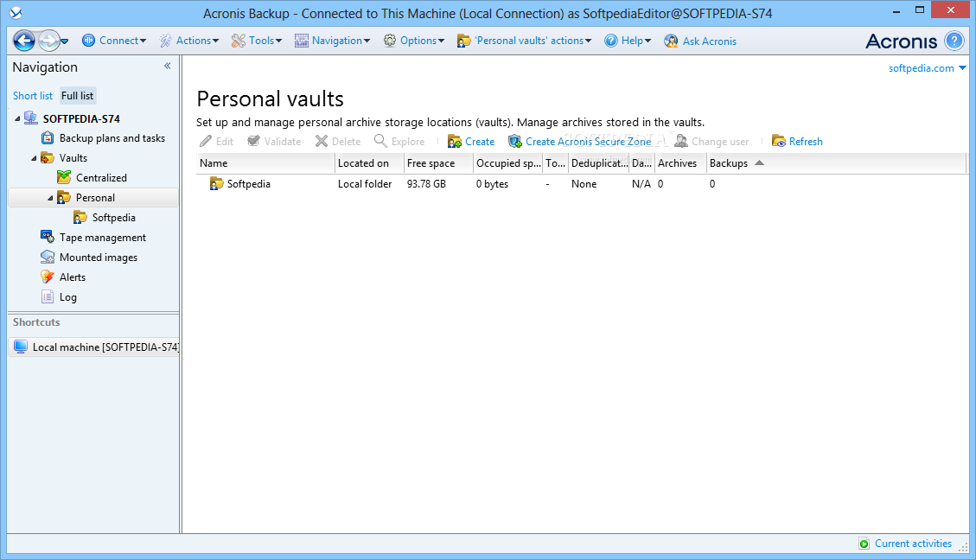The image size is (976, 560).
Task: Click the blue help question mark icon
Action: [x=954, y=41]
